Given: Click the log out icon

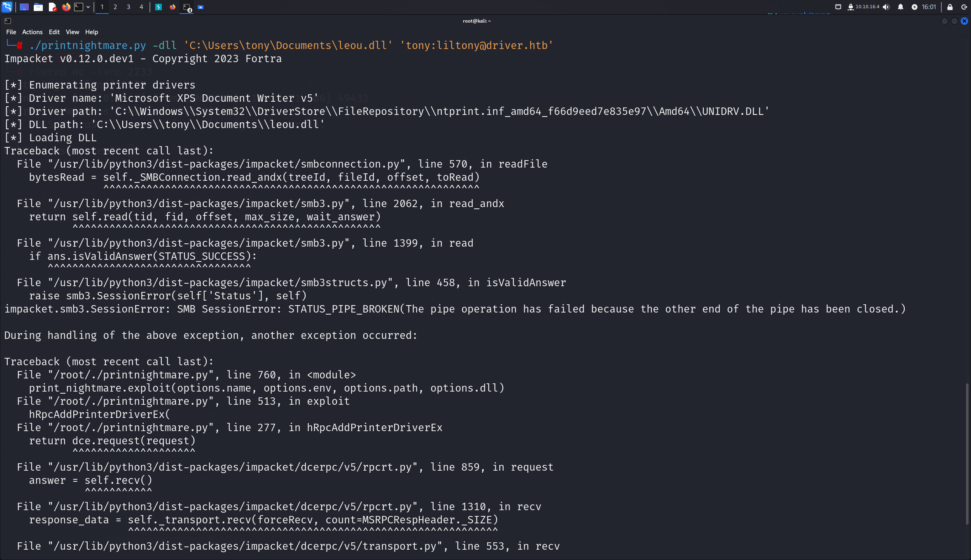Looking at the screenshot, I should (x=964, y=7).
